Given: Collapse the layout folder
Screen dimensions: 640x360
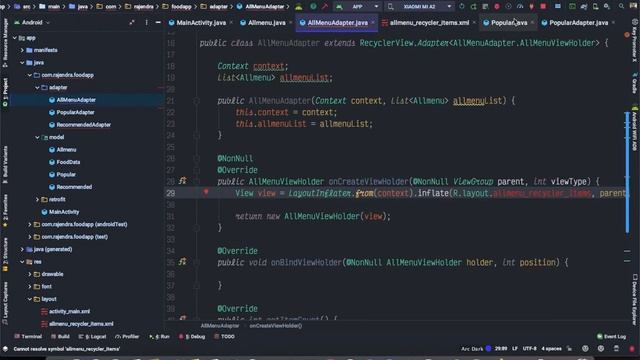Looking at the screenshot, I should point(30,299).
